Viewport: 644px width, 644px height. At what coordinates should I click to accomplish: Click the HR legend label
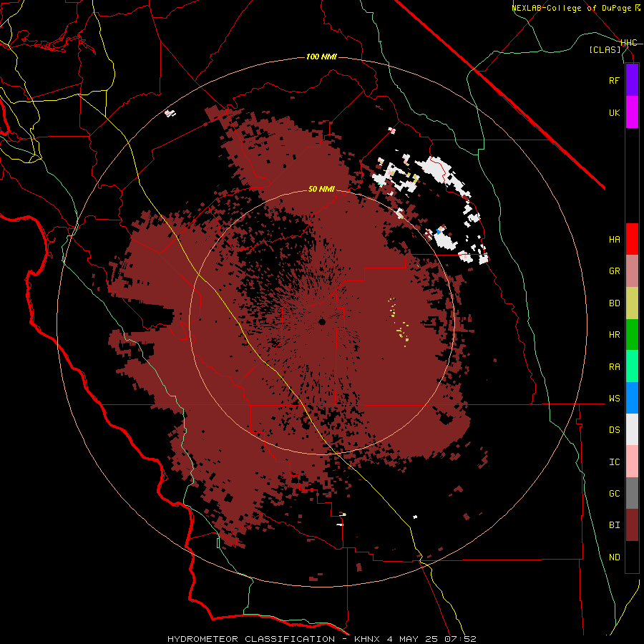coord(614,335)
